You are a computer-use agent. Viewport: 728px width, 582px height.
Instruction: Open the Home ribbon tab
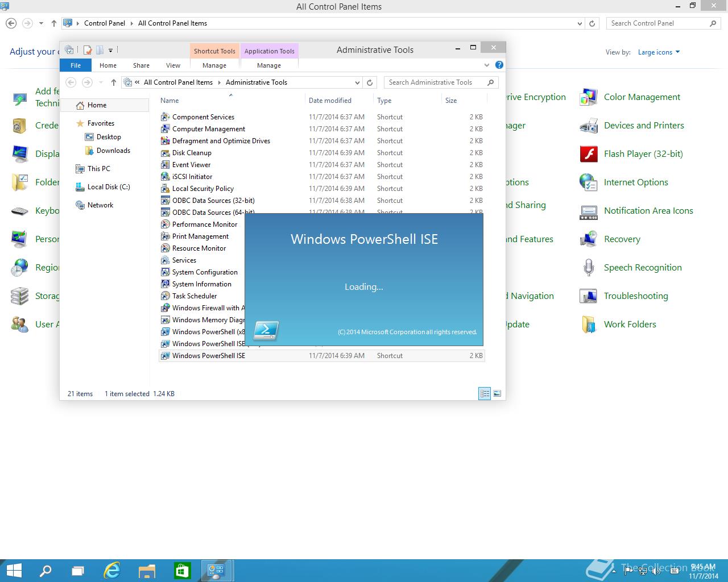pos(108,65)
